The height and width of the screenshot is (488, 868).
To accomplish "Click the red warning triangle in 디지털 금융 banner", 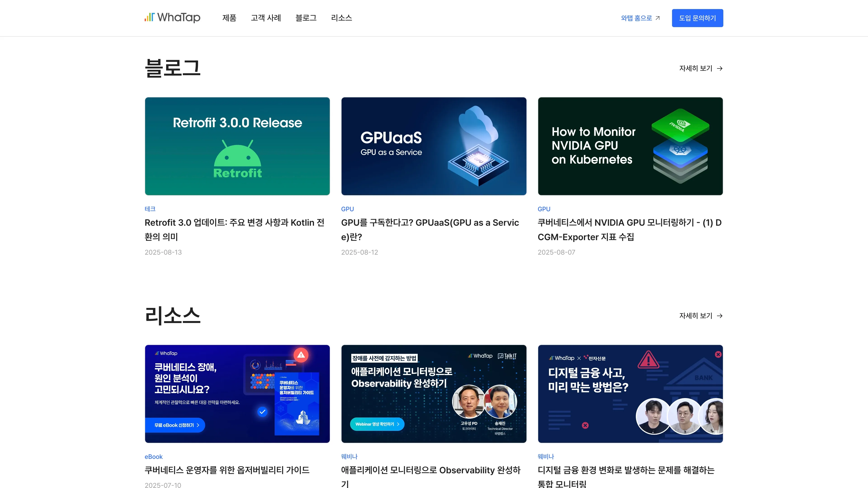I will tap(648, 359).
